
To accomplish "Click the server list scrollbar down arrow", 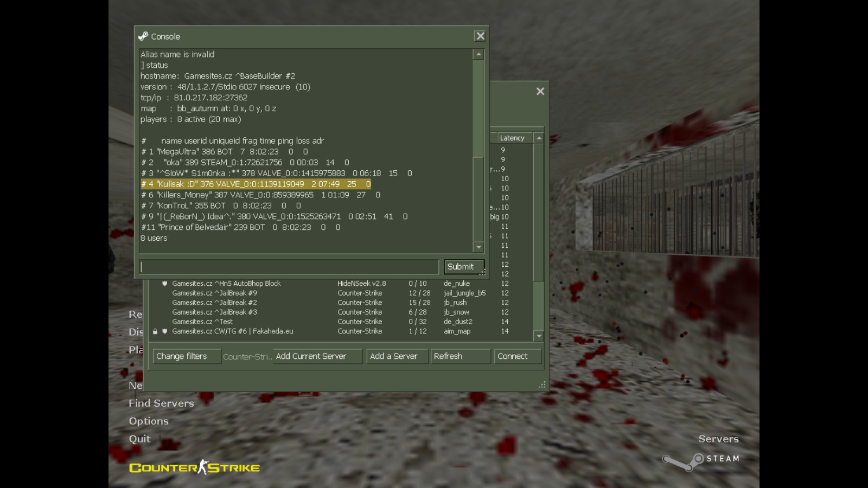I will pos(539,336).
